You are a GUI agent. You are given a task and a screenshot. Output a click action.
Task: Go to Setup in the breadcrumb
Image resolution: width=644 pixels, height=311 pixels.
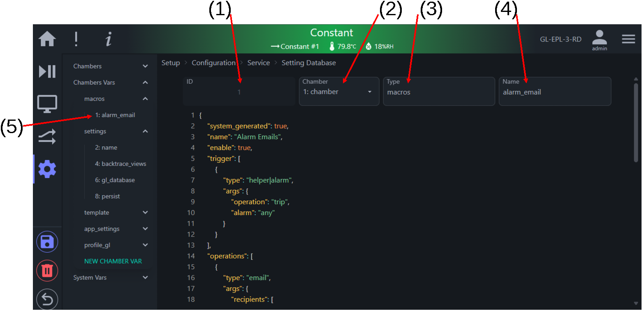(171, 63)
